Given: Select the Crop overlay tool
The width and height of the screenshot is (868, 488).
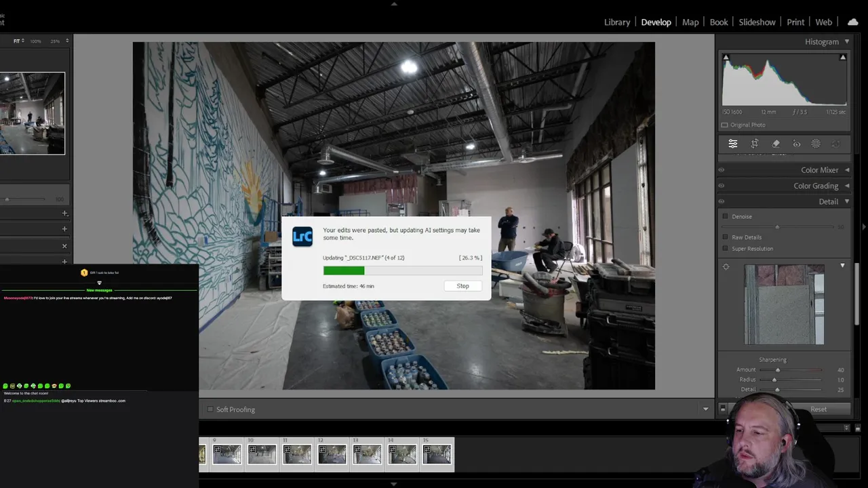Looking at the screenshot, I should [x=754, y=144].
